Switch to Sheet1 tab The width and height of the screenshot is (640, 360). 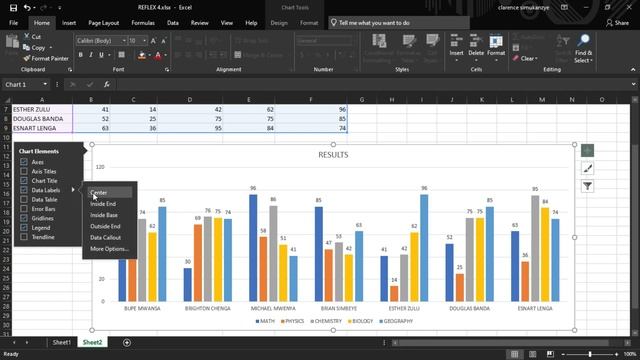pos(62,342)
